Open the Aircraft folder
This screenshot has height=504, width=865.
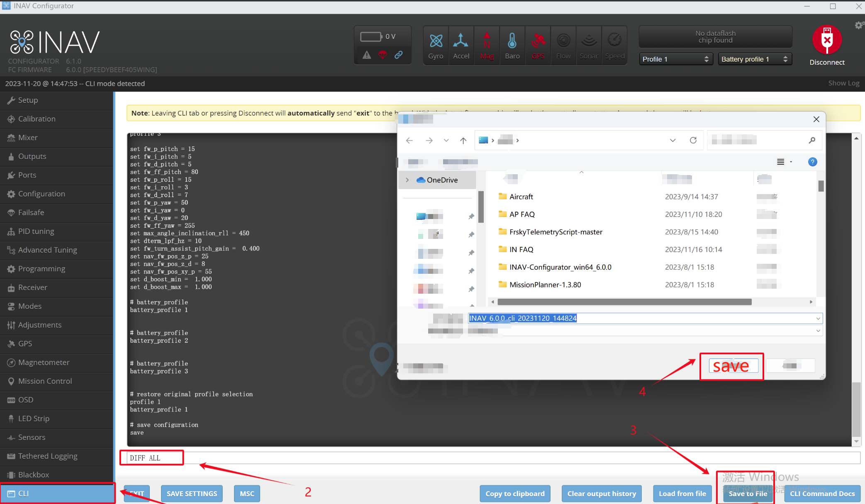521,197
